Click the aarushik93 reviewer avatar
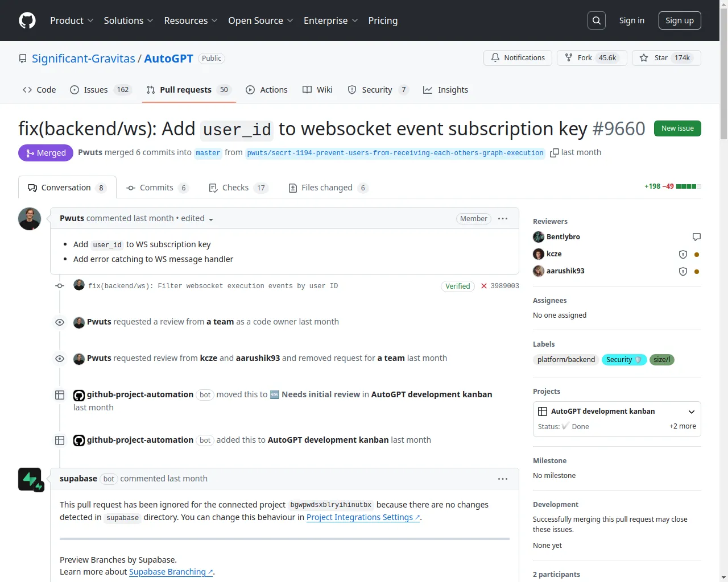 point(539,271)
